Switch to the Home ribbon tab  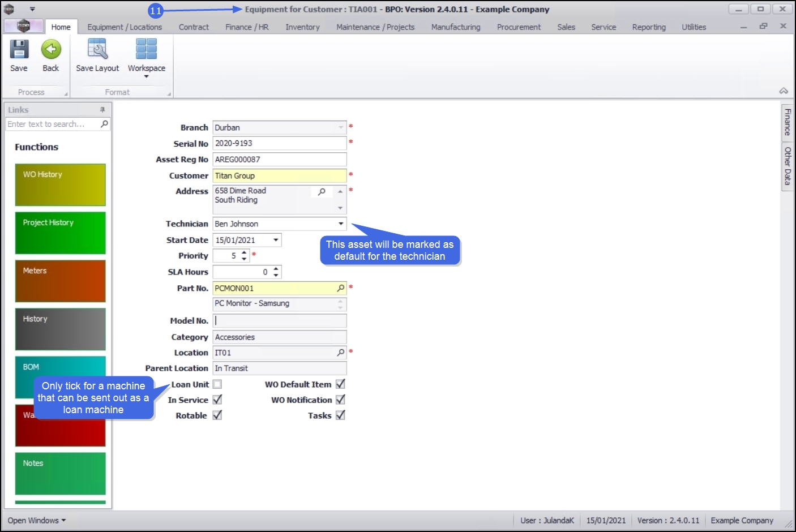click(x=61, y=27)
